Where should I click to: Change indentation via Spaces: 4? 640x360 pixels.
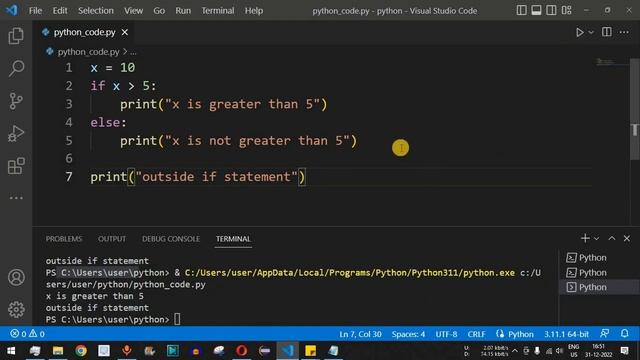(x=408, y=334)
